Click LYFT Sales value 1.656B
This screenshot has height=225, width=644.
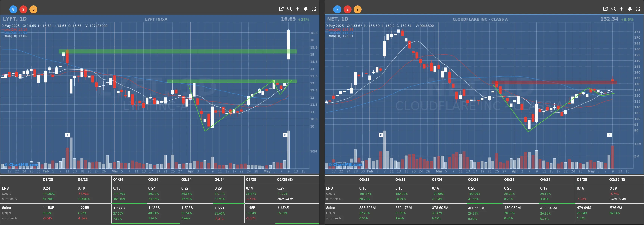click(x=283, y=208)
